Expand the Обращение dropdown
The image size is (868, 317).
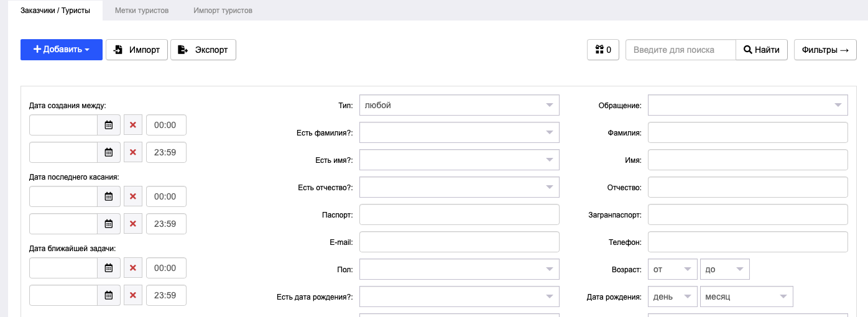pos(748,105)
